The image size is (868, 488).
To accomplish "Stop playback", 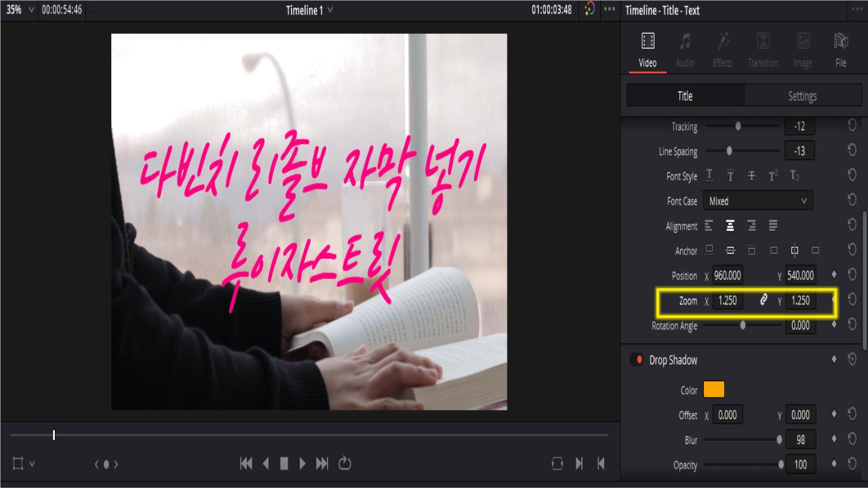I will 284,464.
